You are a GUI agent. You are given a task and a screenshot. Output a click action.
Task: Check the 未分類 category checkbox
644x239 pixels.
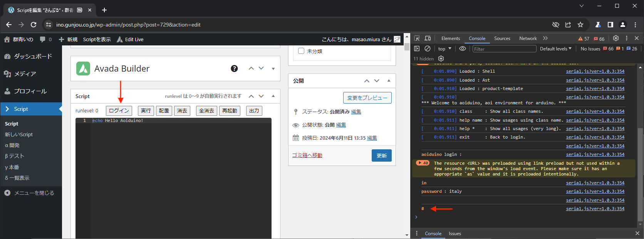coord(301,51)
